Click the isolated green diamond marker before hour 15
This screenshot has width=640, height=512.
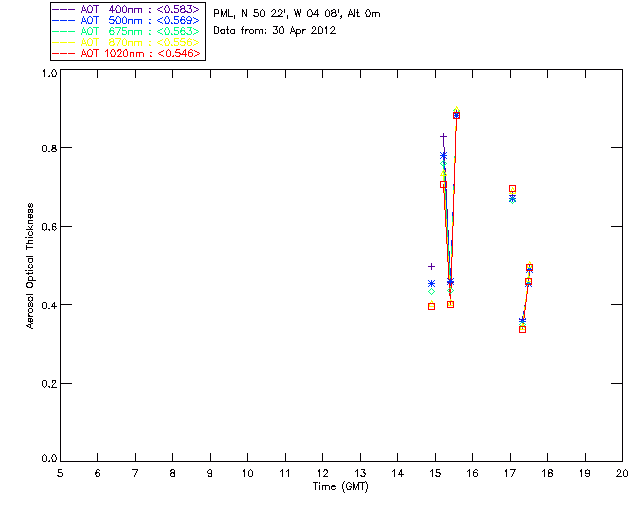(431, 292)
